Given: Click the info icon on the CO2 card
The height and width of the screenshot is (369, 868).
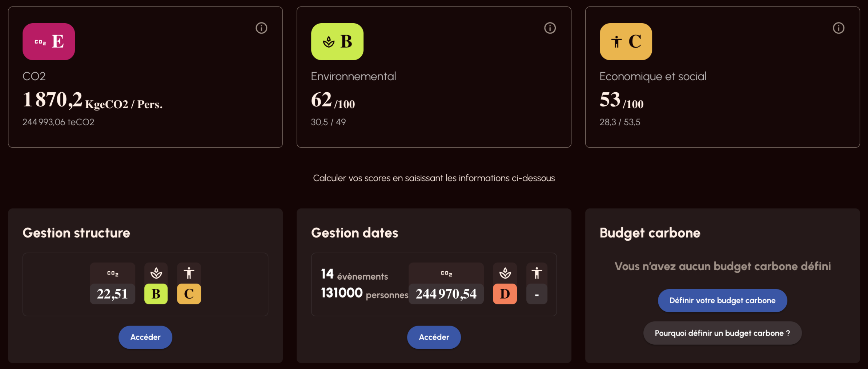Looking at the screenshot, I should (261, 28).
